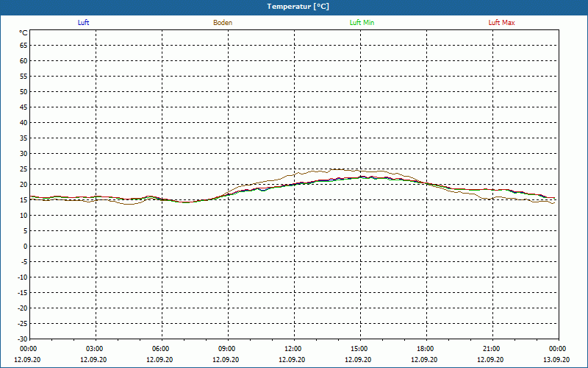588x368 pixels.
Task: Click the 50 value on y-axis
Action: (x=24, y=91)
